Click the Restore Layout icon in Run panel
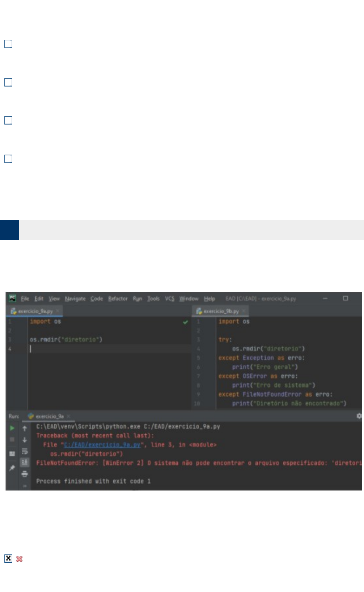Image resolution: width=364 pixels, height=592 pixels. pyautogui.click(x=12, y=454)
